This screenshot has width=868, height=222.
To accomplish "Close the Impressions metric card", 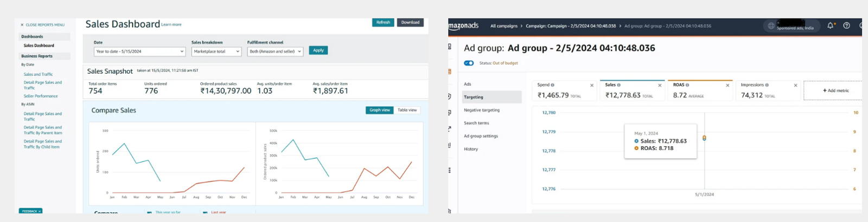I will pyautogui.click(x=796, y=86).
